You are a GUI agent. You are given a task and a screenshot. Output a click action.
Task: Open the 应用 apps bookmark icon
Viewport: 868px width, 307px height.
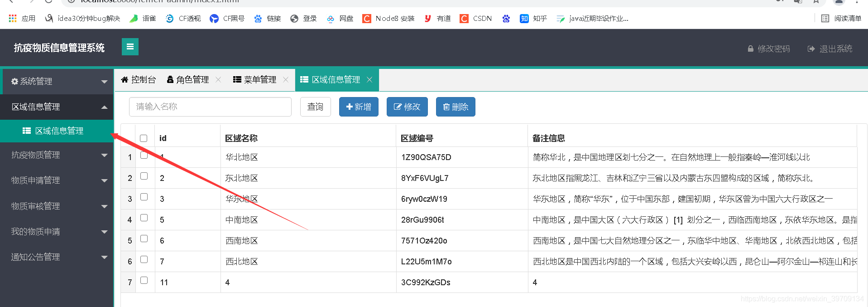[x=22, y=19]
